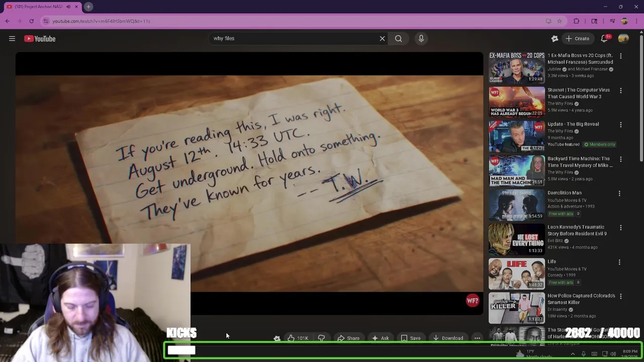
Task: Open 'Update - The Big Reveal' video title
Action: pos(573,124)
